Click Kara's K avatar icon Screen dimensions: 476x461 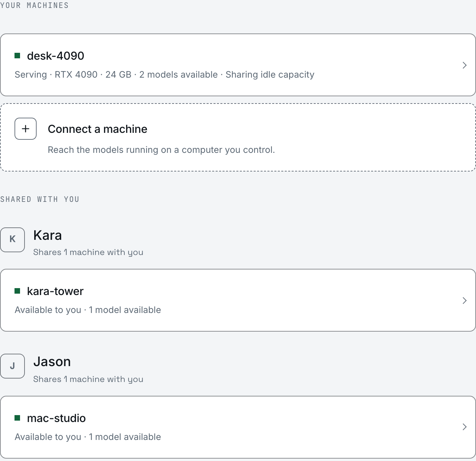(12, 239)
